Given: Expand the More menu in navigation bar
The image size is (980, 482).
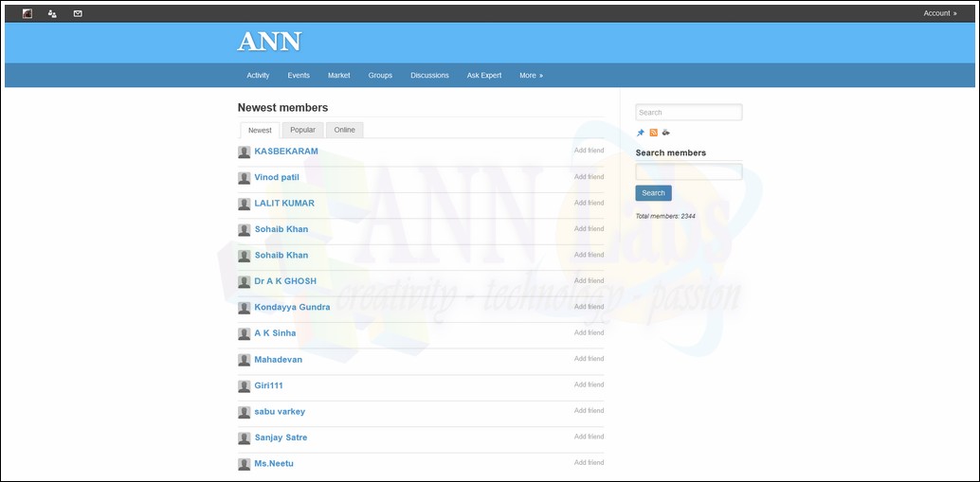Looking at the screenshot, I should tap(531, 76).
